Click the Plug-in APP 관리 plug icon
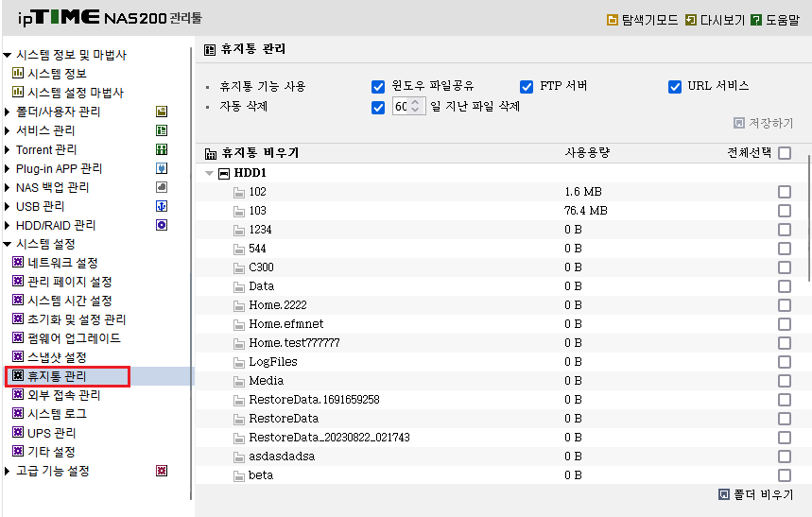Screen dimensions: 812x517 click(162, 168)
